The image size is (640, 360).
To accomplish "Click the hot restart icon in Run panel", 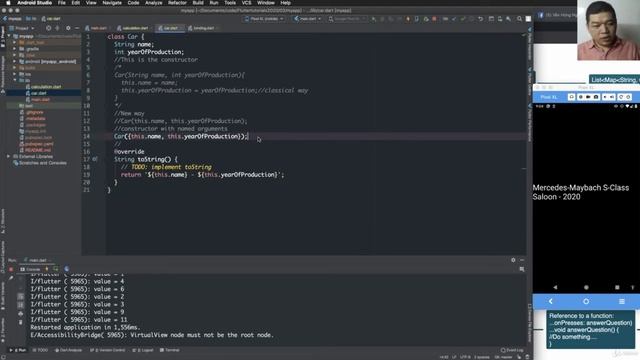I will (x=56, y=269).
